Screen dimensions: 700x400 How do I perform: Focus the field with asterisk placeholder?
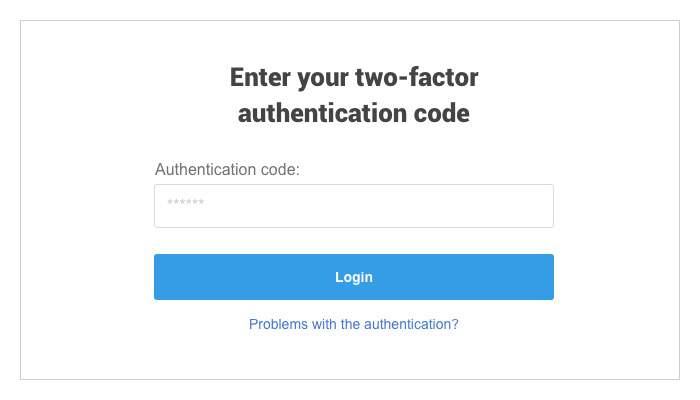point(354,206)
